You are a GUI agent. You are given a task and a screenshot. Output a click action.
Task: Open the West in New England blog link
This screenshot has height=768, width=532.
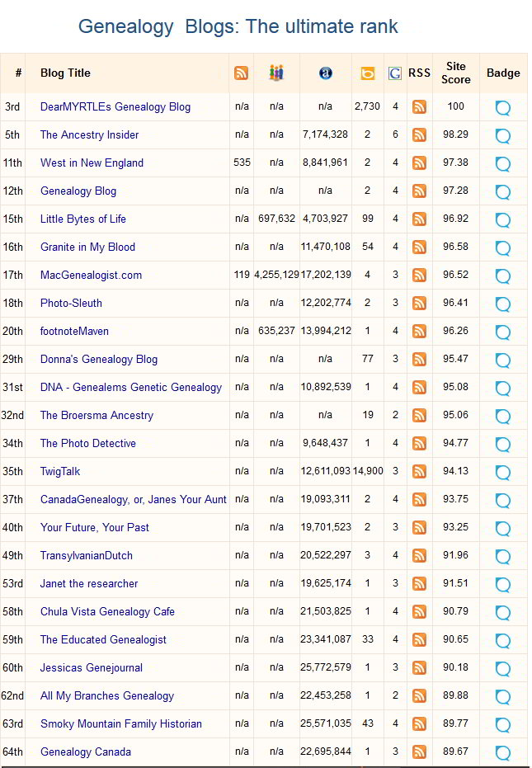pyautogui.click(x=92, y=163)
